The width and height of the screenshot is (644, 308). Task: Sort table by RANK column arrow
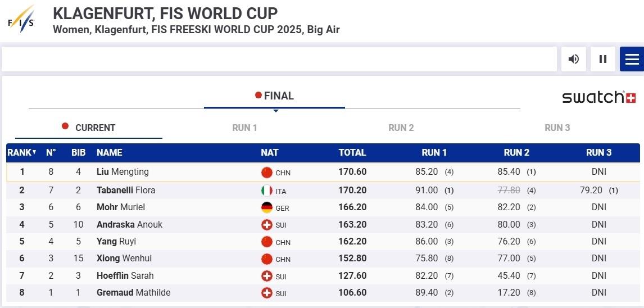click(x=34, y=152)
